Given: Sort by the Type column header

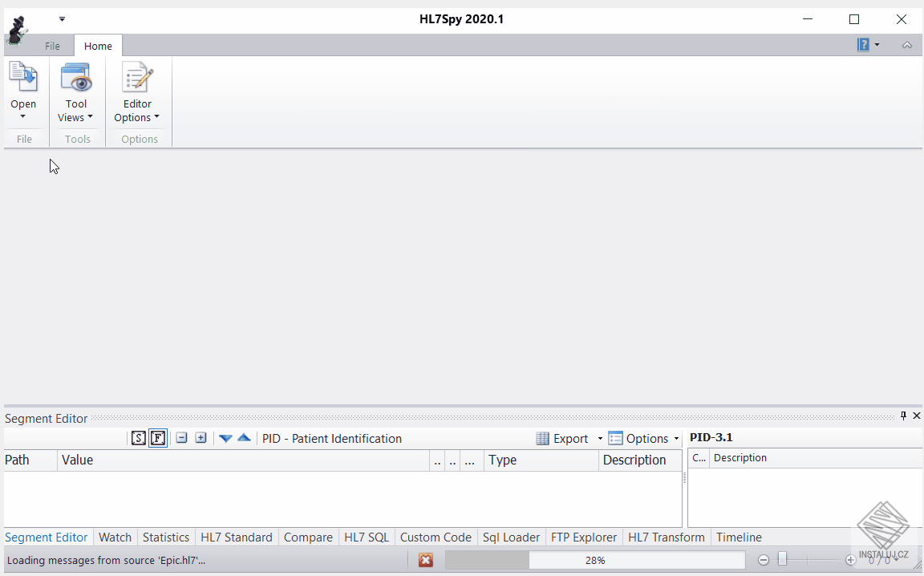Looking at the screenshot, I should coord(541,460).
